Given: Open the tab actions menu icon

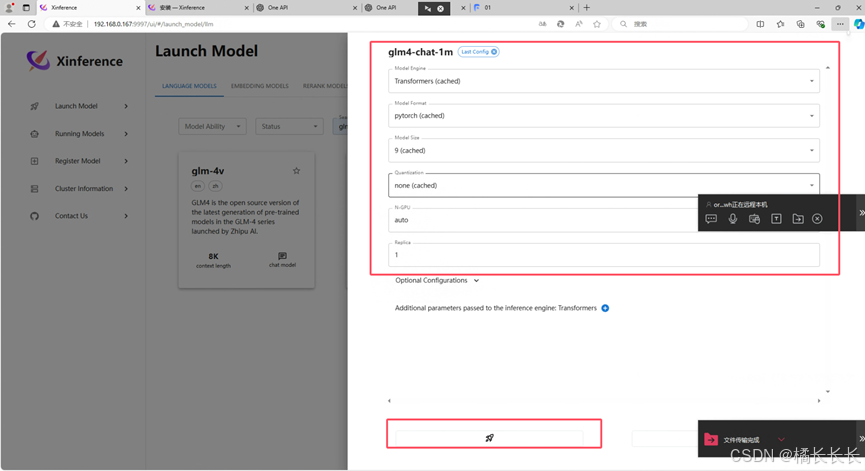Looking at the screenshot, I should coord(26,8).
